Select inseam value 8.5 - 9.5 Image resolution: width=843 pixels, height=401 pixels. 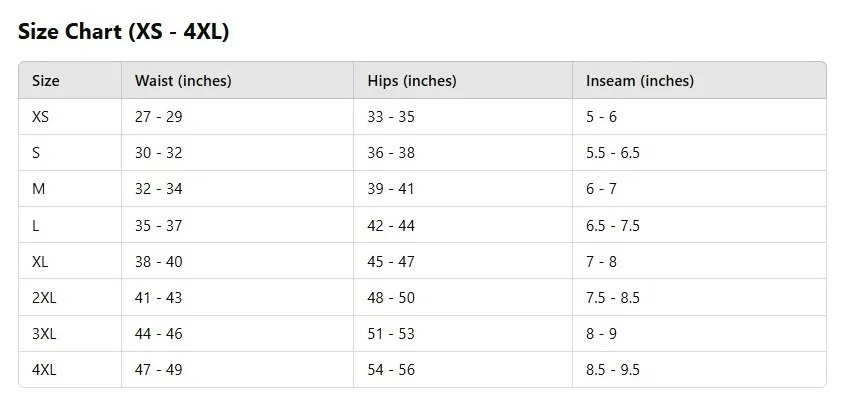613,370
